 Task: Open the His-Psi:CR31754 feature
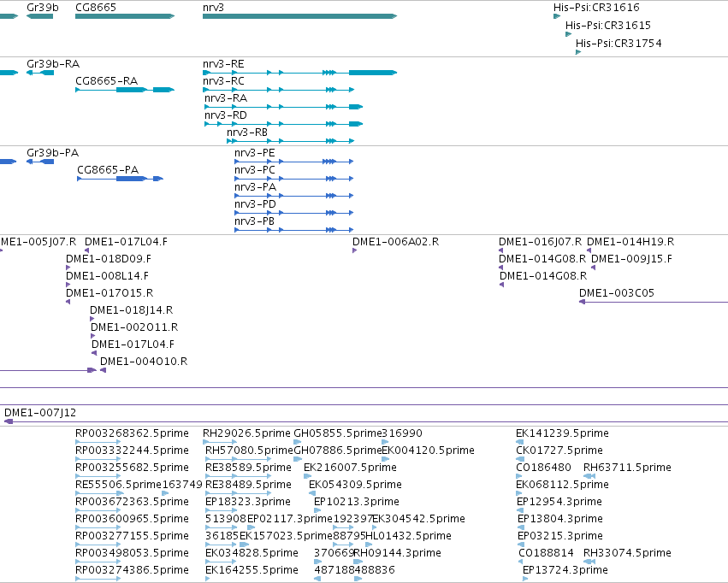click(619, 44)
